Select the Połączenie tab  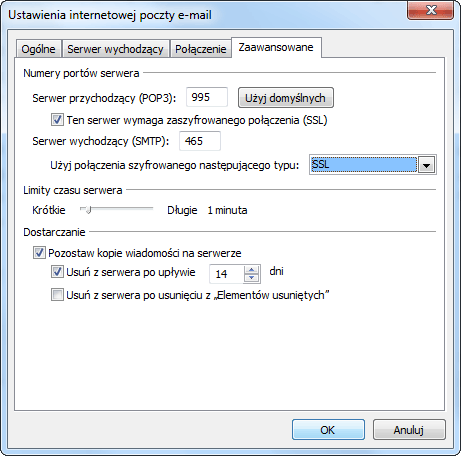[201, 49]
